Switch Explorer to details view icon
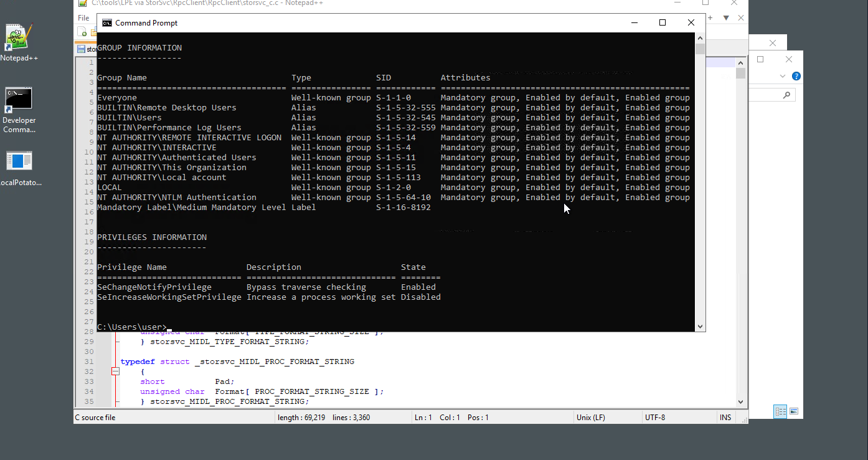The image size is (868, 460). [780, 411]
